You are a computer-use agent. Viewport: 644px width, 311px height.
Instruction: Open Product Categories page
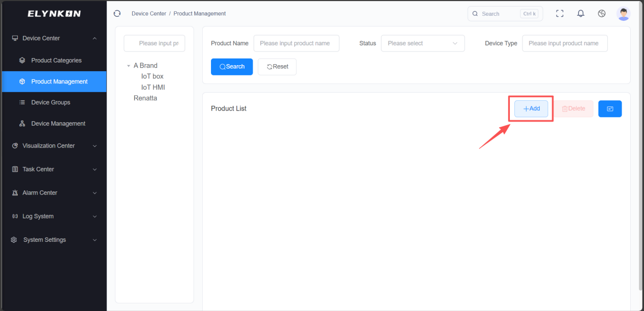point(53,60)
